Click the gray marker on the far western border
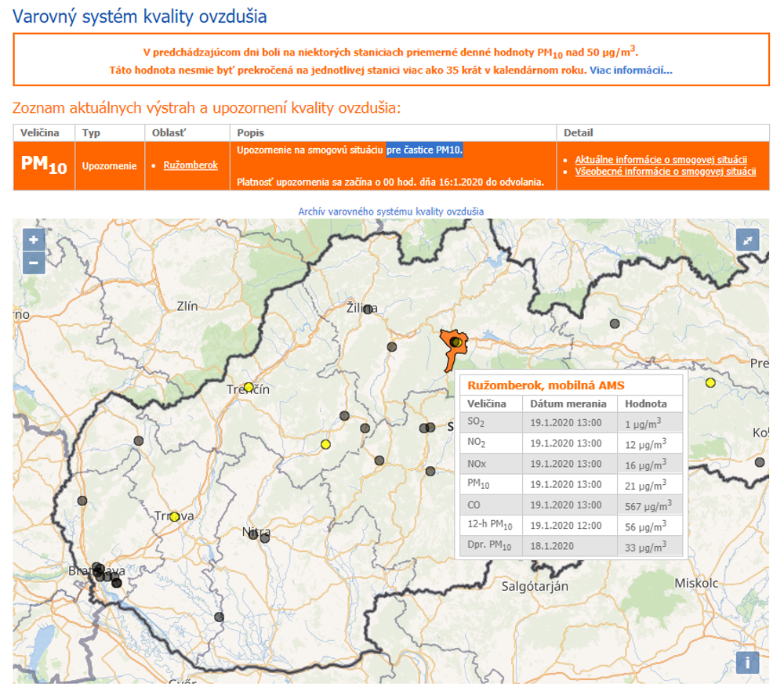784x691 pixels. (x=82, y=501)
